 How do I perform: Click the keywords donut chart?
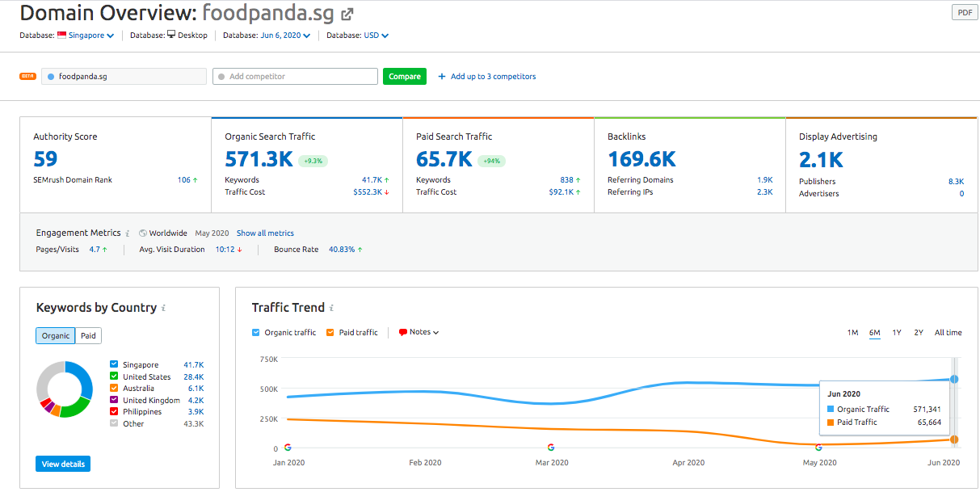pos(65,389)
